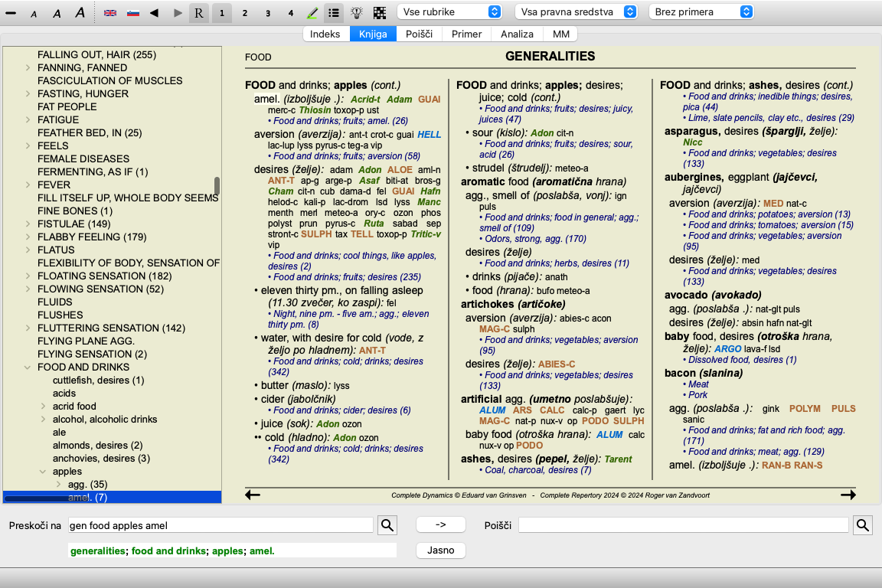The width and height of the screenshot is (882, 588).
Task: Click the largest font size A icon
Action: 80,13
